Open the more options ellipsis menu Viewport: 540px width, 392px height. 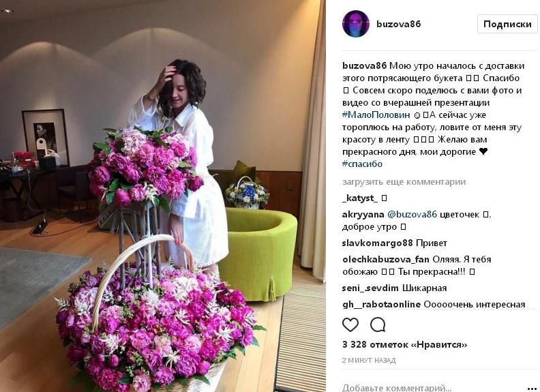532,389
